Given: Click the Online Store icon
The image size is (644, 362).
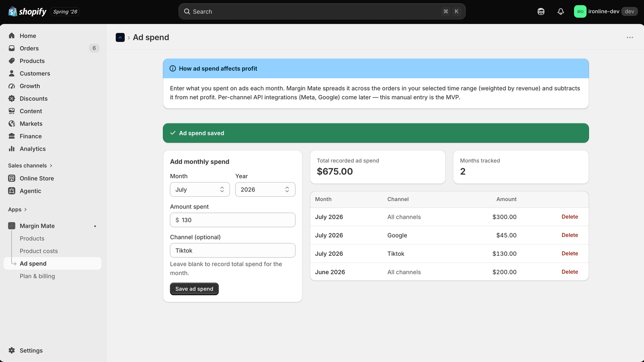Looking at the screenshot, I should (x=12, y=178).
